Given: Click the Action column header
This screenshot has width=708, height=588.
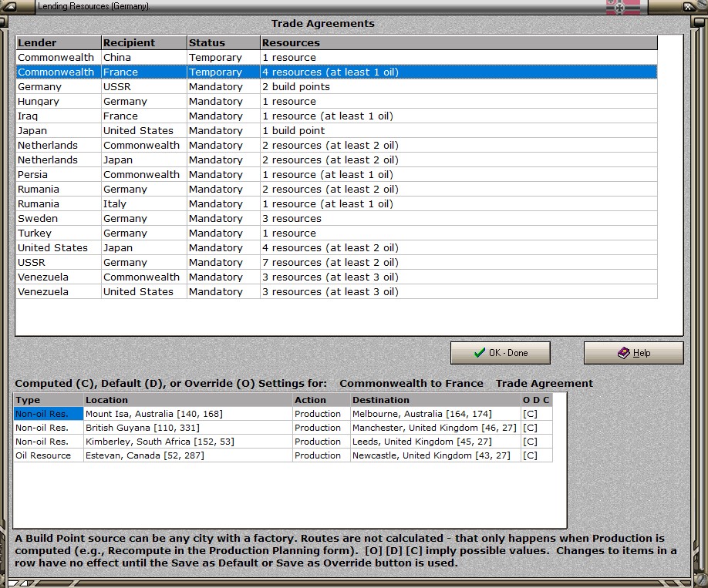Looking at the screenshot, I should pos(322,400).
